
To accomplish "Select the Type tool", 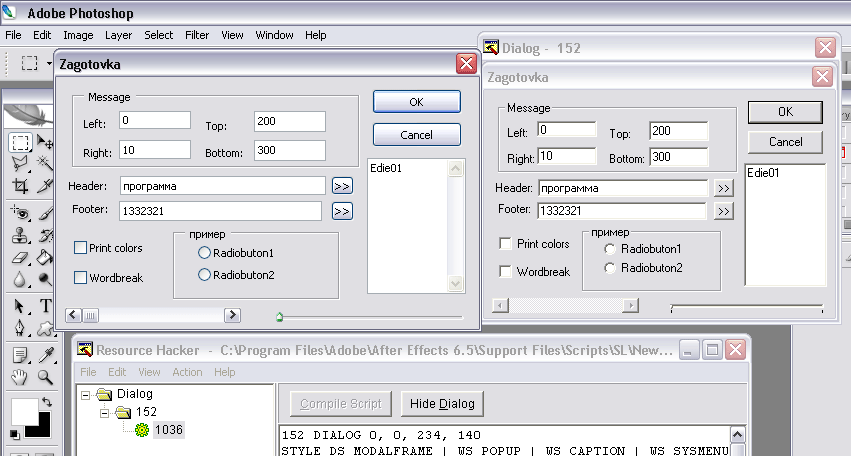I will click(45, 306).
